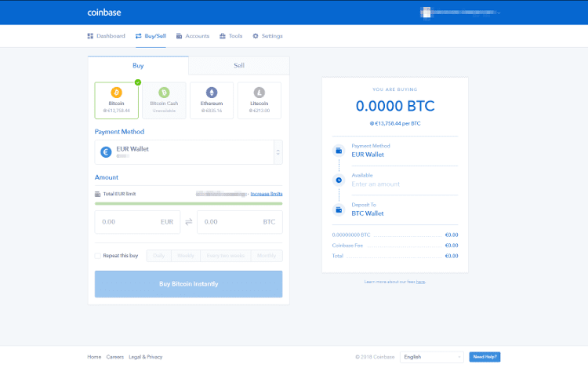Click the Available clock icon in summary
The height and width of the screenshot is (368, 588).
pyautogui.click(x=339, y=180)
